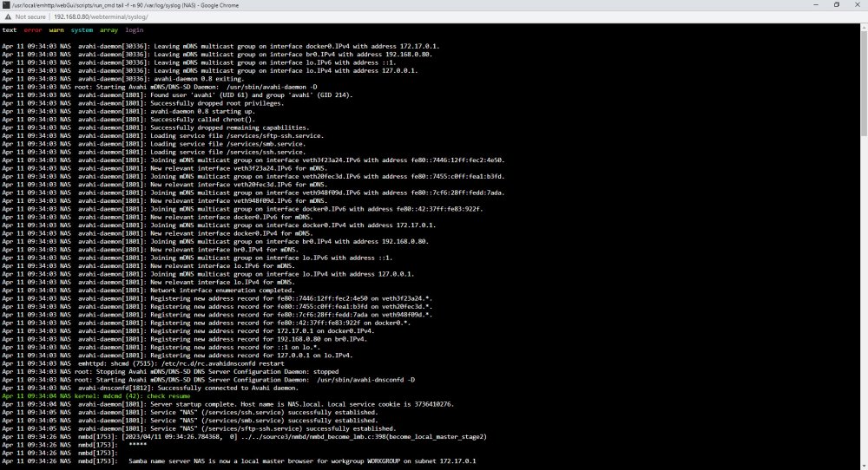Click the line 'New relevant interface br0.IPv4 for mDNS.'
This screenshot has width=868, height=470.
[x=150, y=250]
